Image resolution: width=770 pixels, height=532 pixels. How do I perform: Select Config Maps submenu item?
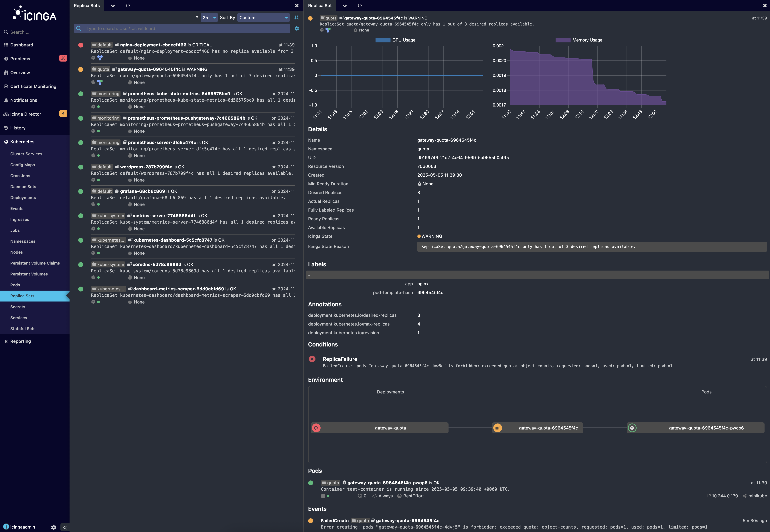click(22, 165)
